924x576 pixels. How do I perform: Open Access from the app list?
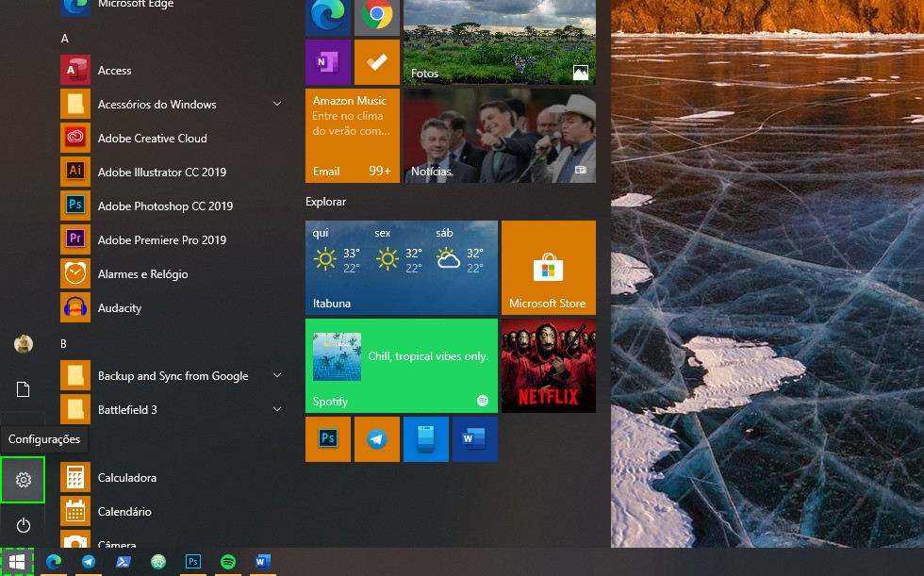(172, 71)
